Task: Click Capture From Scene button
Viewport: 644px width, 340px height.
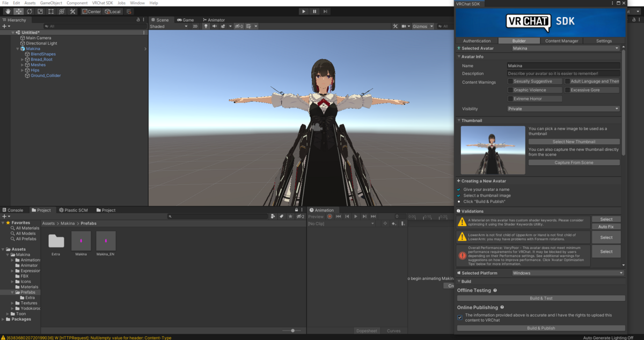Action: [574, 163]
